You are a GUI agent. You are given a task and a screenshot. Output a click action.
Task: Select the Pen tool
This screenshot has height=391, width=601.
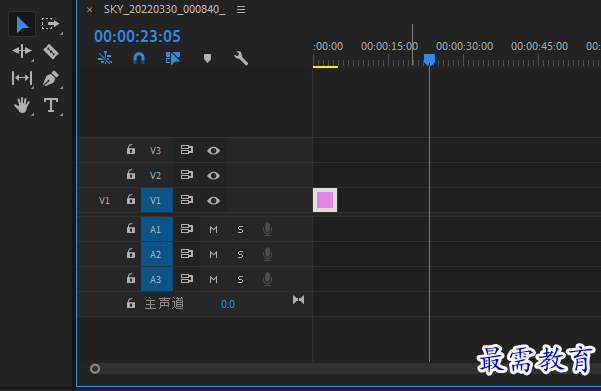tap(51, 78)
